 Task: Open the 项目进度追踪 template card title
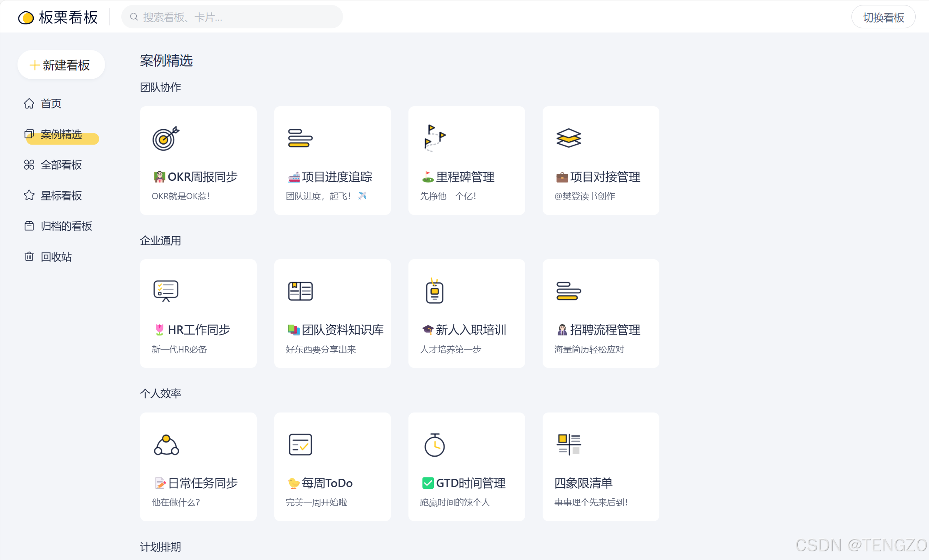click(x=336, y=177)
